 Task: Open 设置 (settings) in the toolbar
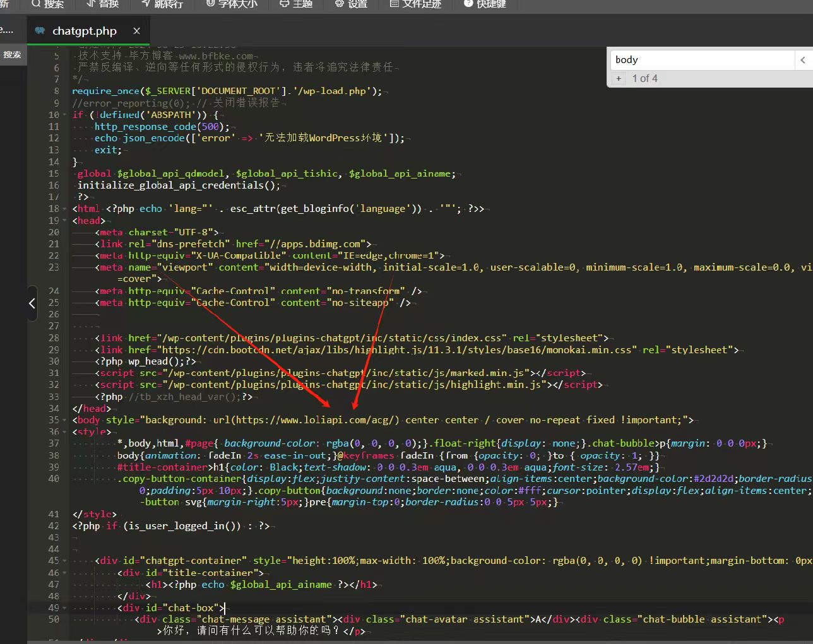click(351, 4)
